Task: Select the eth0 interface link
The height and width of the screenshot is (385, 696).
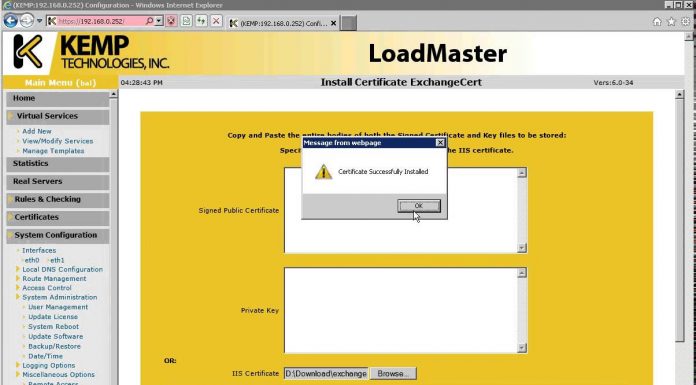Action: [x=32, y=260]
